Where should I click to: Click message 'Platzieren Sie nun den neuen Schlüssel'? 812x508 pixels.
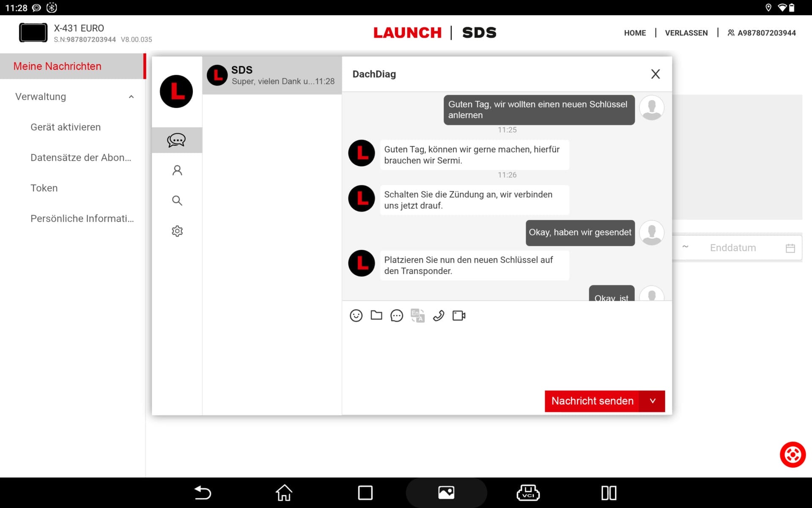pyautogui.click(x=474, y=265)
